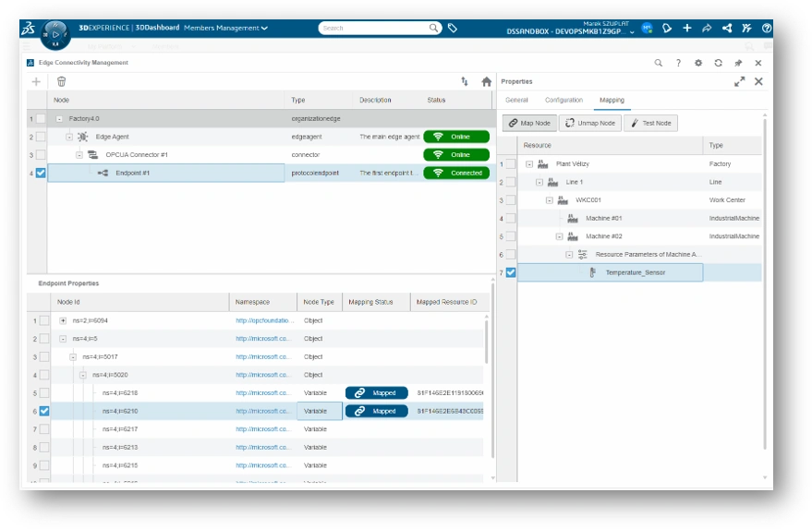
Task: Switch to the General tab
Action: coord(516,100)
